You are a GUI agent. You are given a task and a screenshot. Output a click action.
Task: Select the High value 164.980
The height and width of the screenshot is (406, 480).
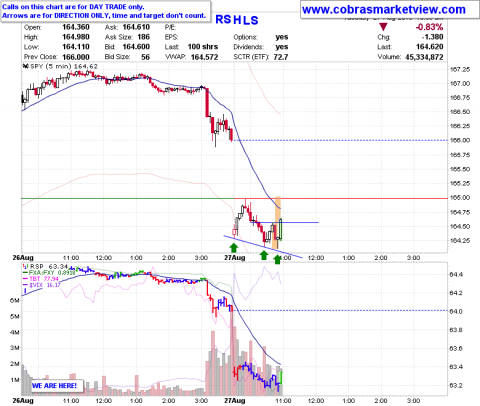pyautogui.click(x=76, y=37)
